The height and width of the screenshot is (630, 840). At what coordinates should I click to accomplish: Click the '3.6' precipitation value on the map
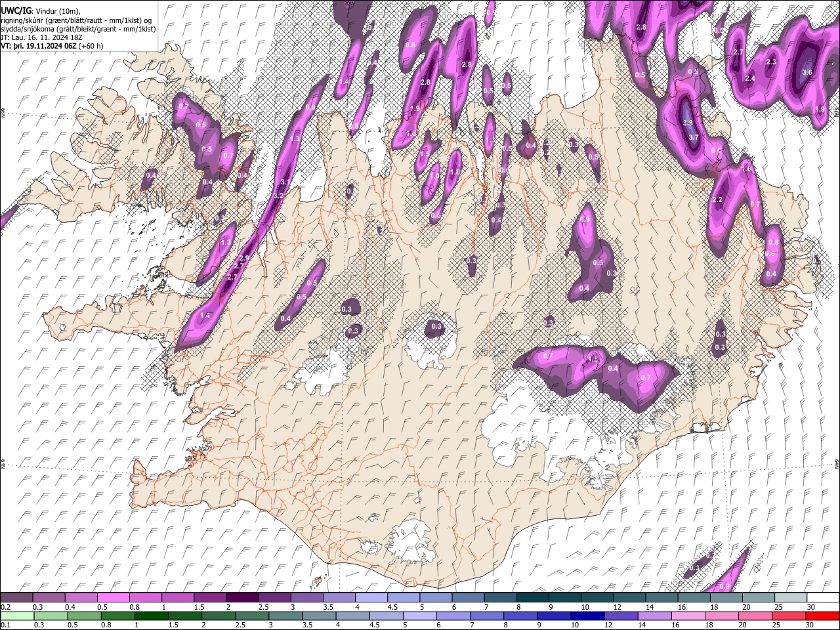coord(807,73)
